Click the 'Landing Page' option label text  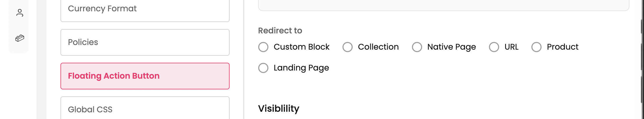click(x=301, y=68)
